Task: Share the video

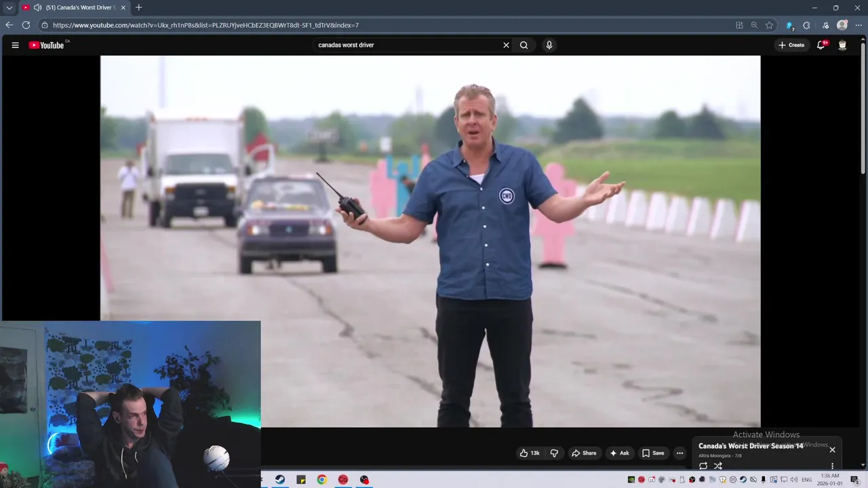Action: point(583,453)
